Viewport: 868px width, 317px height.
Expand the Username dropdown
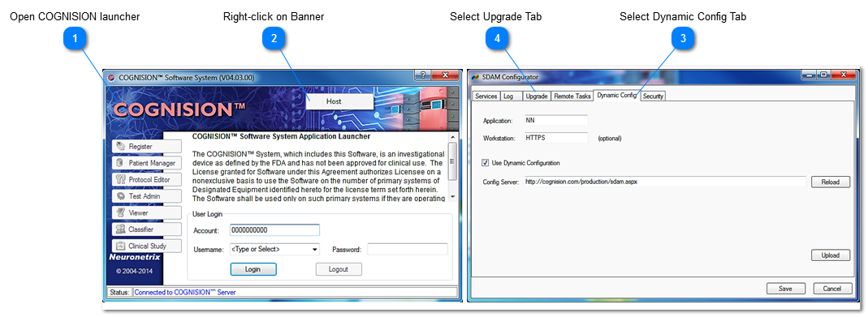point(315,250)
